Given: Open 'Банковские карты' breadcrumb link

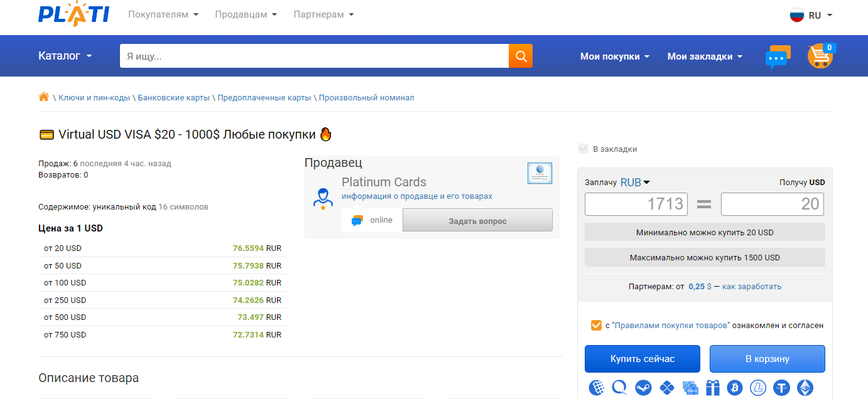Looking at the screenshot, I should point(174,98).
